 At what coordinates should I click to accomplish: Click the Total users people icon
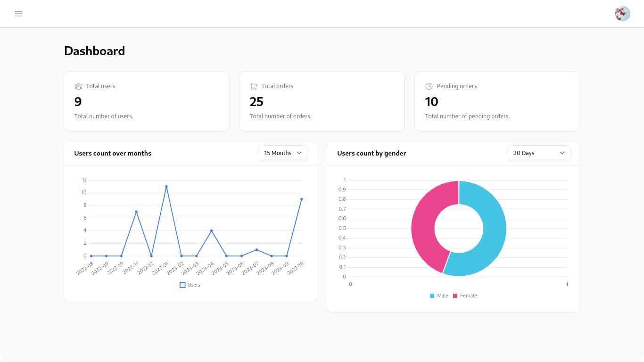78,86
